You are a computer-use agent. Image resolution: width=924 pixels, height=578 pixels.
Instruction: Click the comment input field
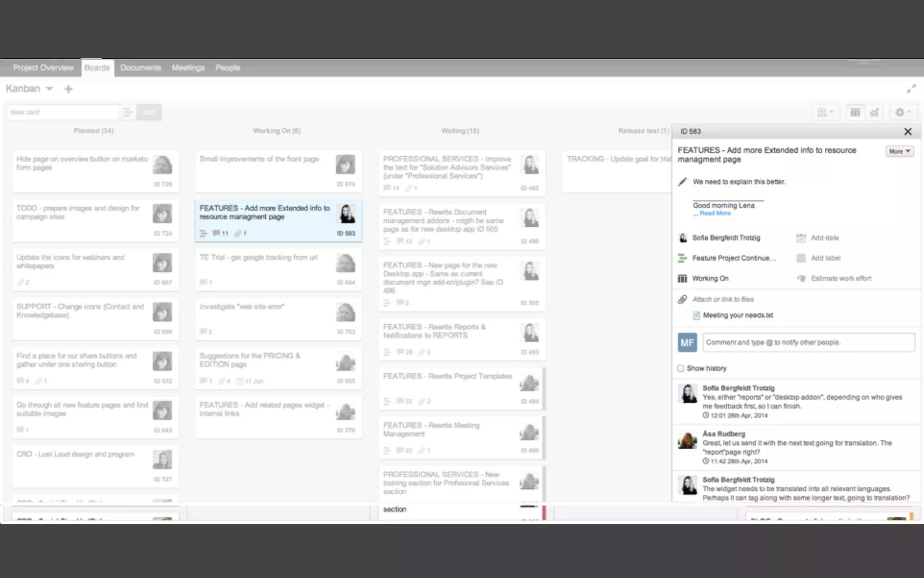point(808,342)
